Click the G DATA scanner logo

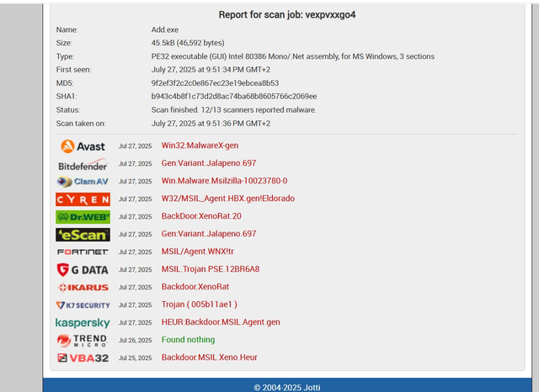pos(83,270)
